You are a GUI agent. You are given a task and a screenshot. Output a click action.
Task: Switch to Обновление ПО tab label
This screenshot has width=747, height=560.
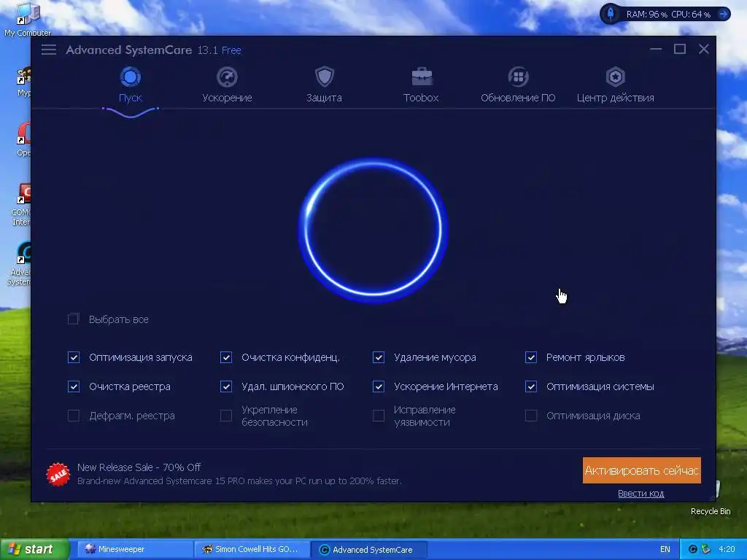point(518,98)
